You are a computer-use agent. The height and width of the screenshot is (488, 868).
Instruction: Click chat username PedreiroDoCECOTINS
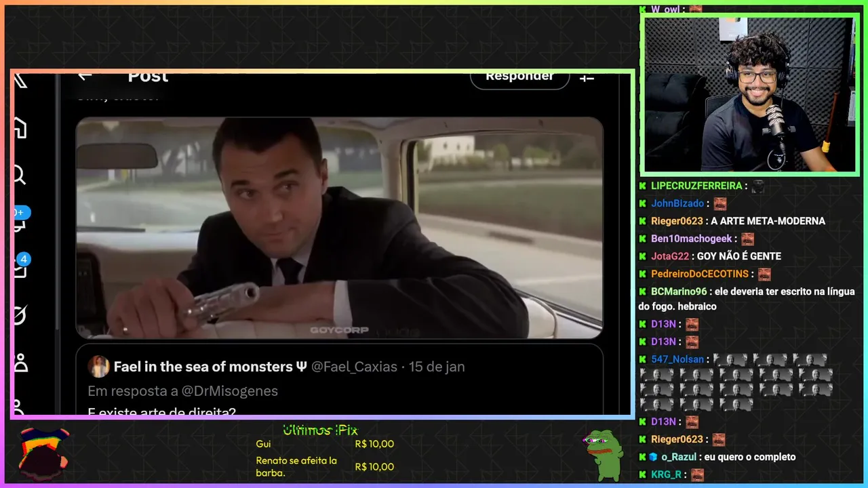pyautogui.click(x=700, y=274)
